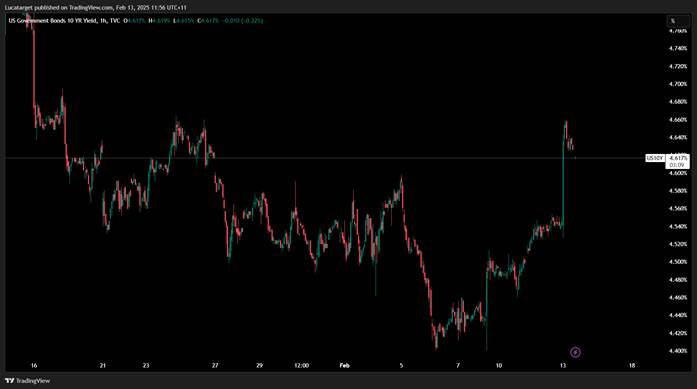Click the 13 date label on time axis

point(563,365)
